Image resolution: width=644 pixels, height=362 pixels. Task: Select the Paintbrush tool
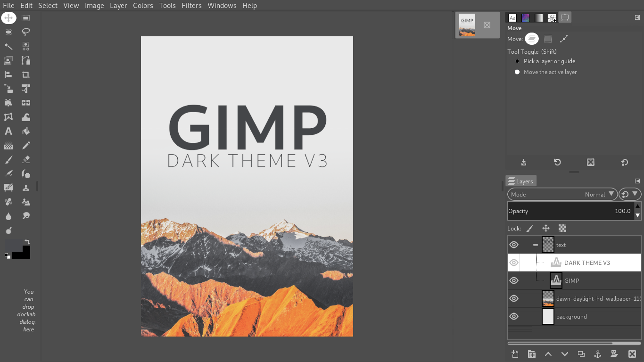8,160
